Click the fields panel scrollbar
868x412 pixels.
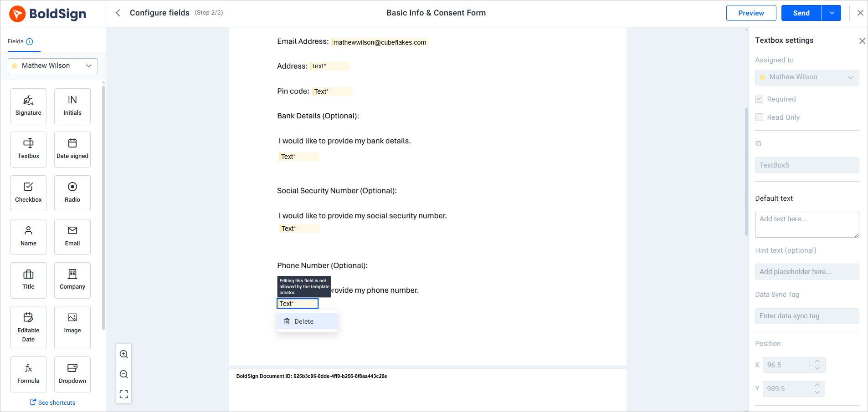[103, 207]
